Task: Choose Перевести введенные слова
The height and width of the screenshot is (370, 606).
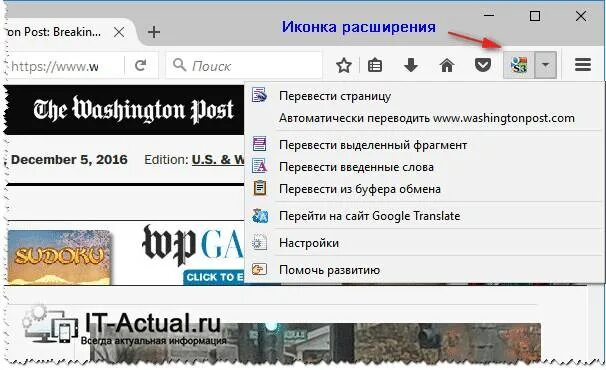Action: [x=424, y=167]
